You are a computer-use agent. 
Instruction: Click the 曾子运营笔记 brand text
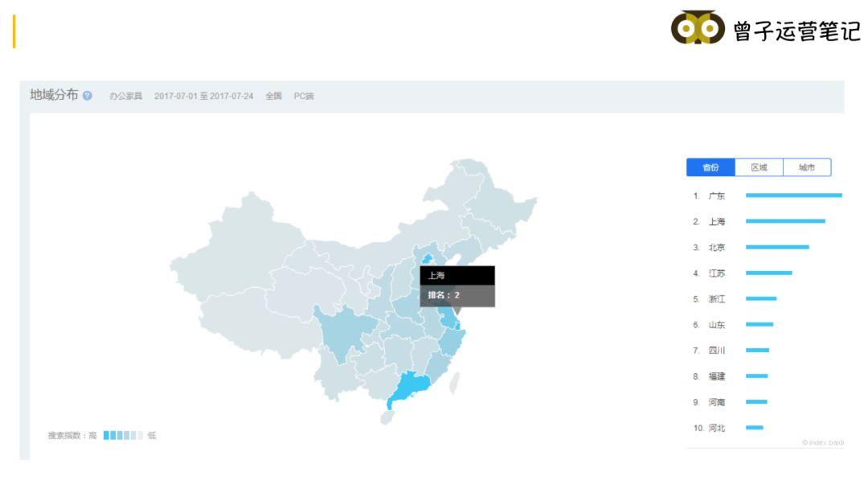(x=797, y=31)
